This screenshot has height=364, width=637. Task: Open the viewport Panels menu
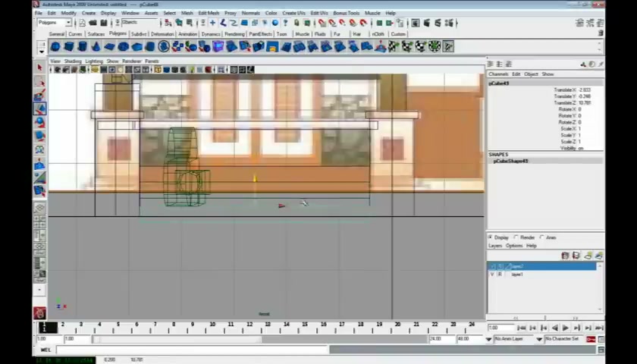152,61
